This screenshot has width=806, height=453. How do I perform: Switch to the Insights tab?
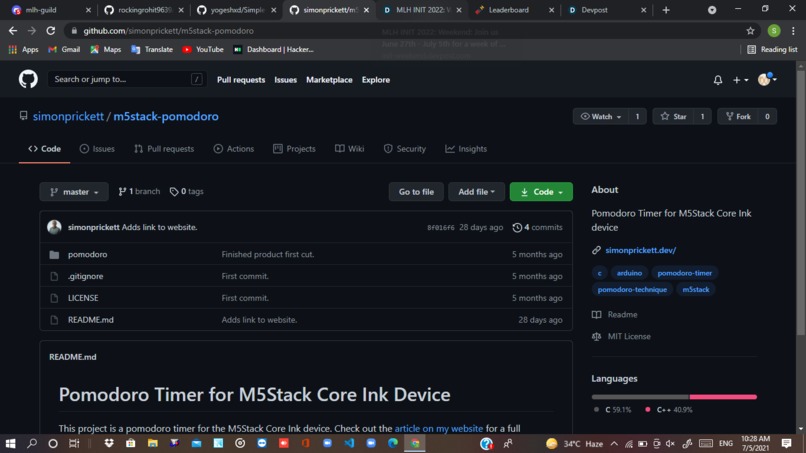click(466, 149)
